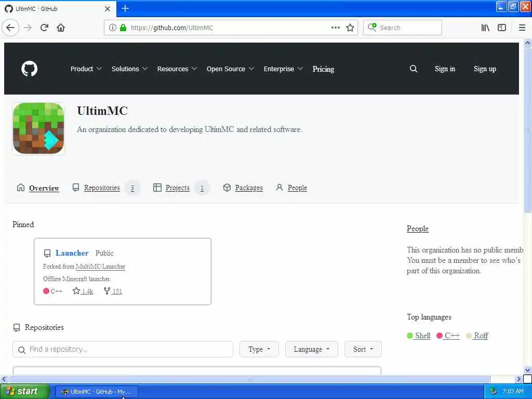
Task: Click the browser forward arrow
Action: 28,28
